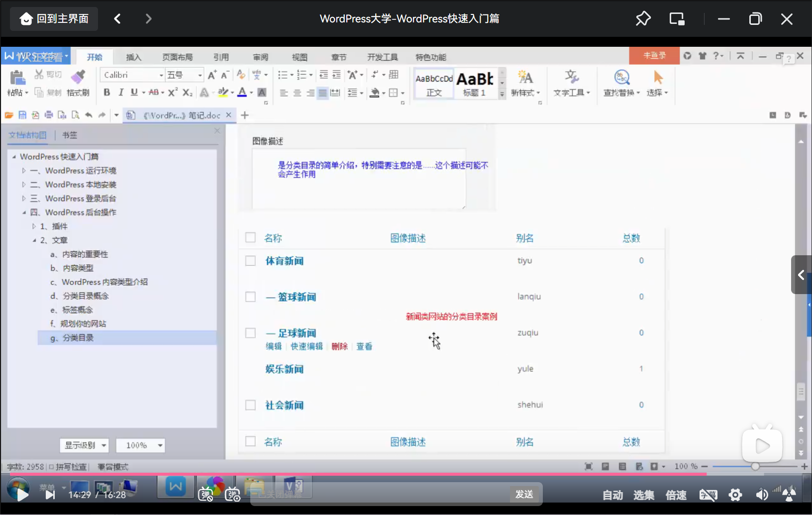Tick the checkbox beside 社会新闻

[x=251, y=405]
